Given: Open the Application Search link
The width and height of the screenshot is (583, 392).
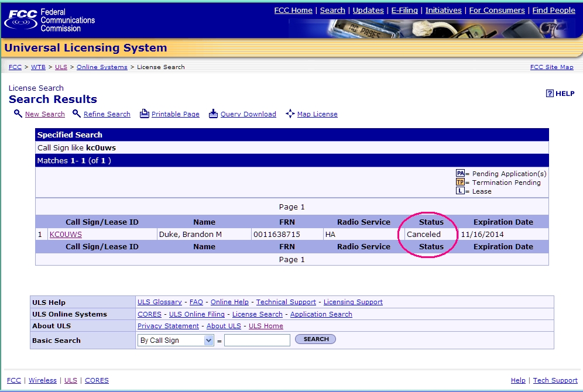Looking at the screenshot, I should (x=321, y=314).
